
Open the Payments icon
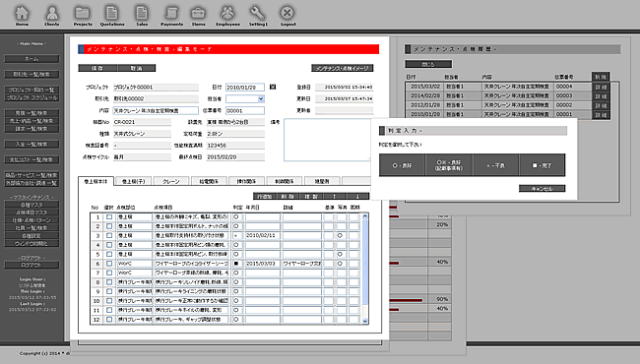point(171,13)
